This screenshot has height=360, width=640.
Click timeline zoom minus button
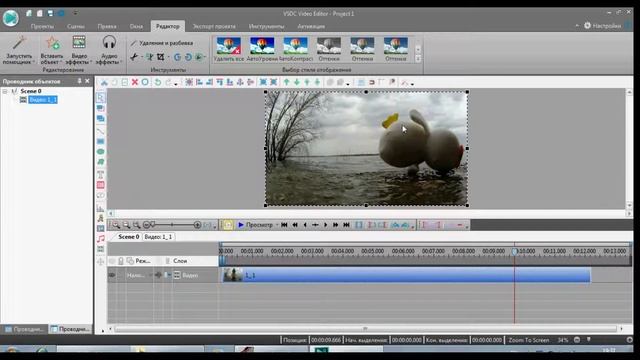(147, 225)
